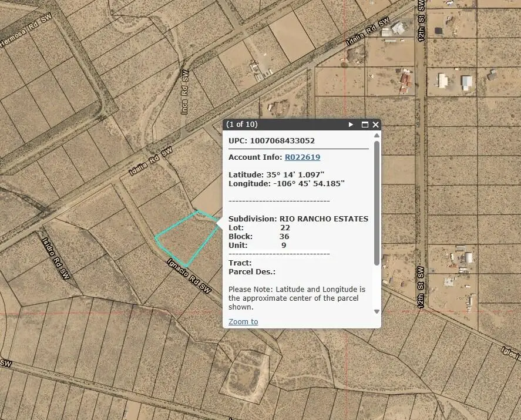Select the 12th St SW label
Image resolution: width=521 pixels, height=420 pixels.
[x=422, y=283]
